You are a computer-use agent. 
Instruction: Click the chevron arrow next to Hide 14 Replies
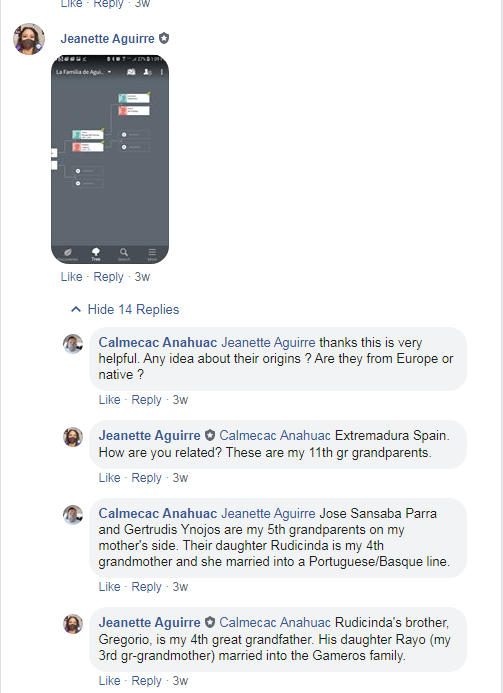[x=76, y=309]
